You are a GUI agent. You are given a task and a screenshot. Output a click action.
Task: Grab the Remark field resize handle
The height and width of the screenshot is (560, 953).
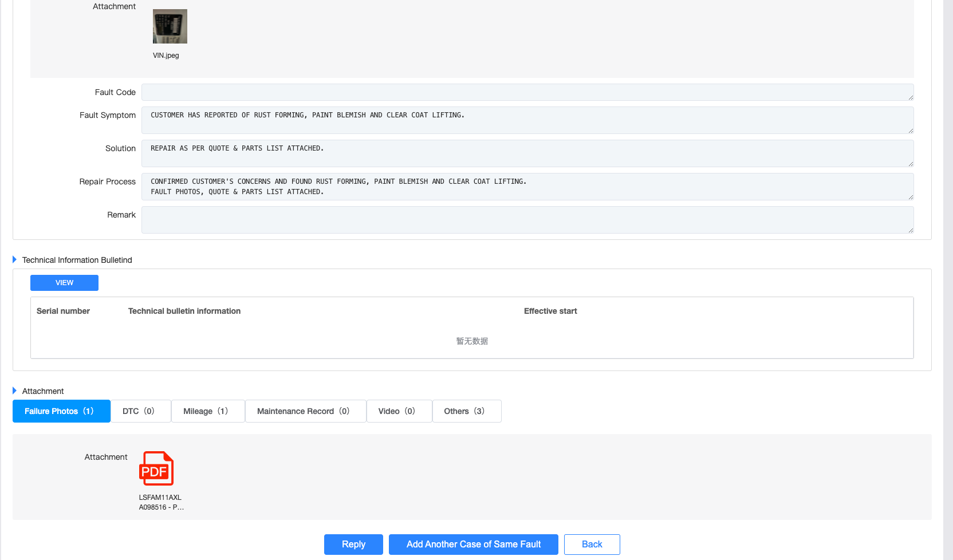[x=911, y=230]
